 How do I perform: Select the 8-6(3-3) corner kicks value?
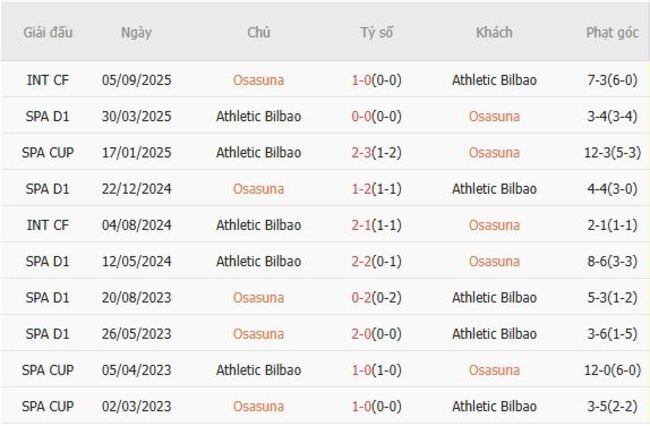(612, 262)
